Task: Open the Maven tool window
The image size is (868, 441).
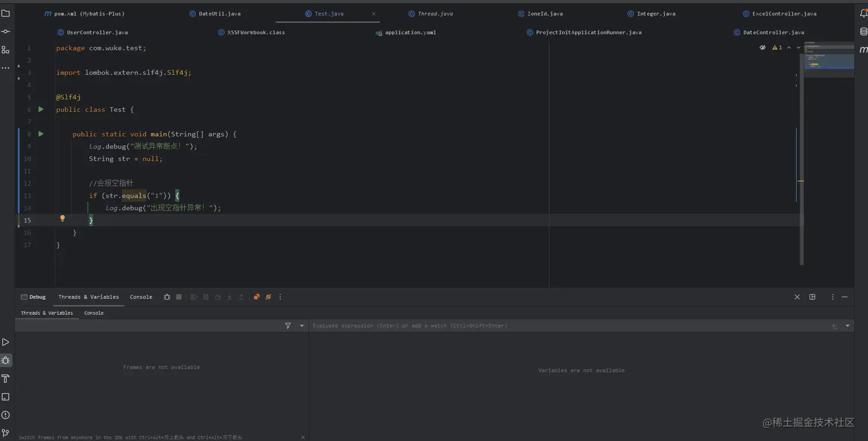Action: coord(863,50)
